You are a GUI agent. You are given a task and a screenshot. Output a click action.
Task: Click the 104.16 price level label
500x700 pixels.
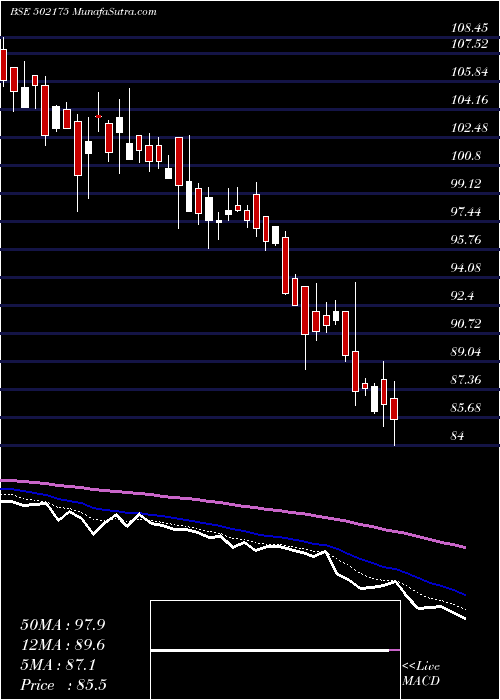(469, 100)
